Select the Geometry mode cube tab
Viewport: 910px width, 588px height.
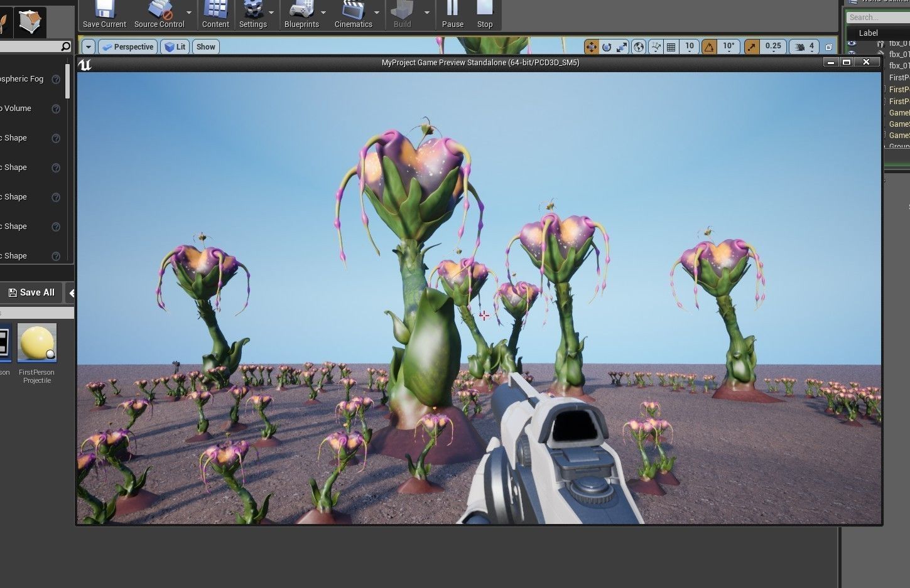click(x=29, y=22)
